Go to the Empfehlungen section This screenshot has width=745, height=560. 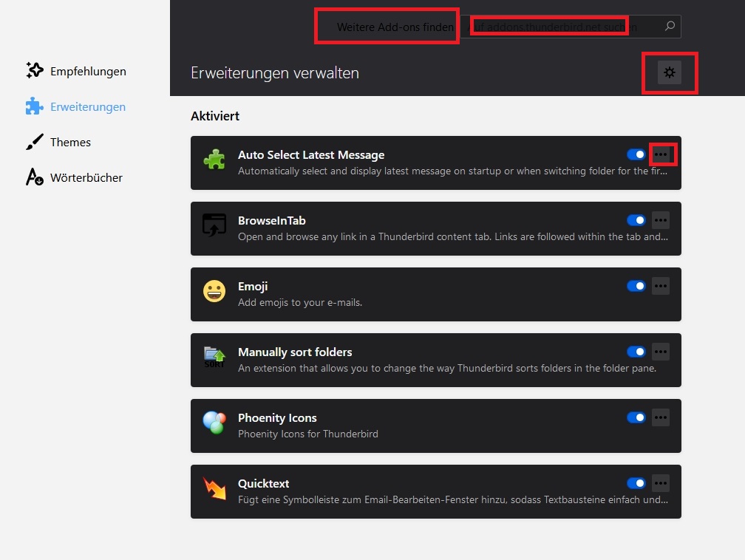pos(89,71)
